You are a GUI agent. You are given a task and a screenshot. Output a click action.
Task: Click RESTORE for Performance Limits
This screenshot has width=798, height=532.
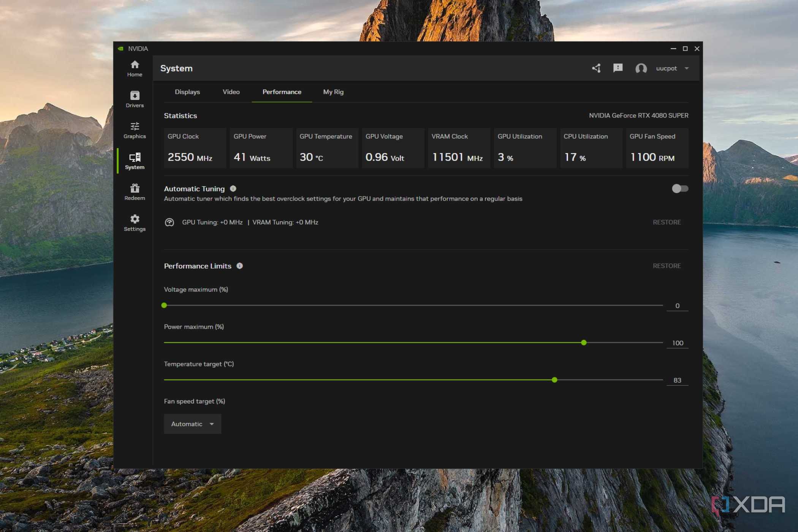[x=667, y=266]
